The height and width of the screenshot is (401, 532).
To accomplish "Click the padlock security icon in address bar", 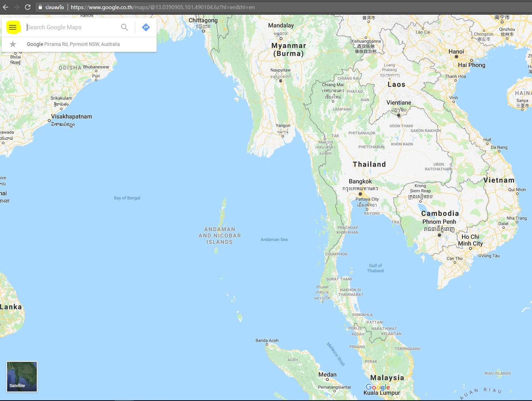I will 40,7.
